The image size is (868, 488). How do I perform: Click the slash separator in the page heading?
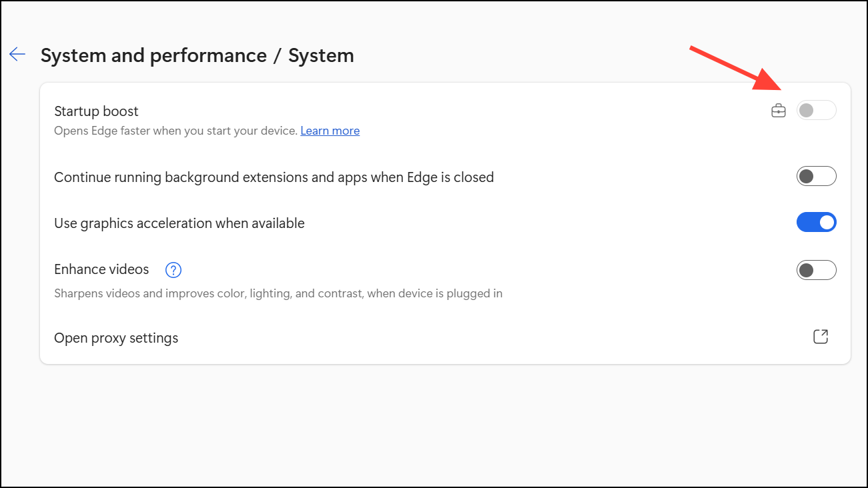pos(278,55)
